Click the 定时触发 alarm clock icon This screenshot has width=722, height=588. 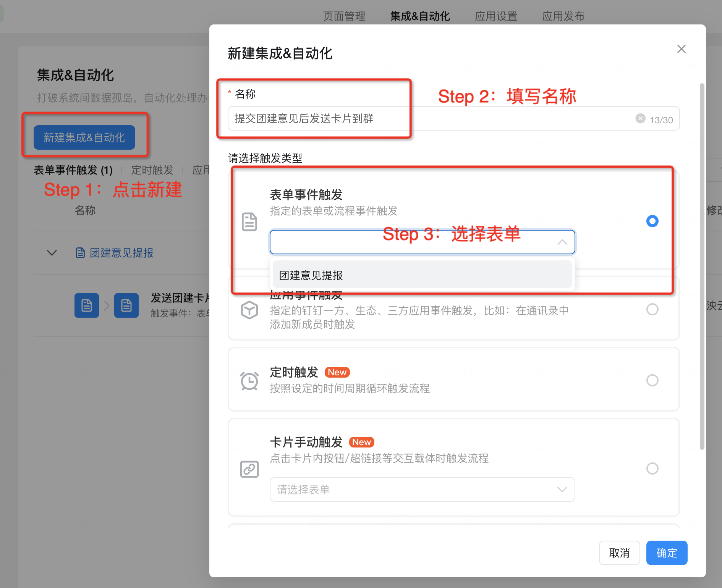249,380
